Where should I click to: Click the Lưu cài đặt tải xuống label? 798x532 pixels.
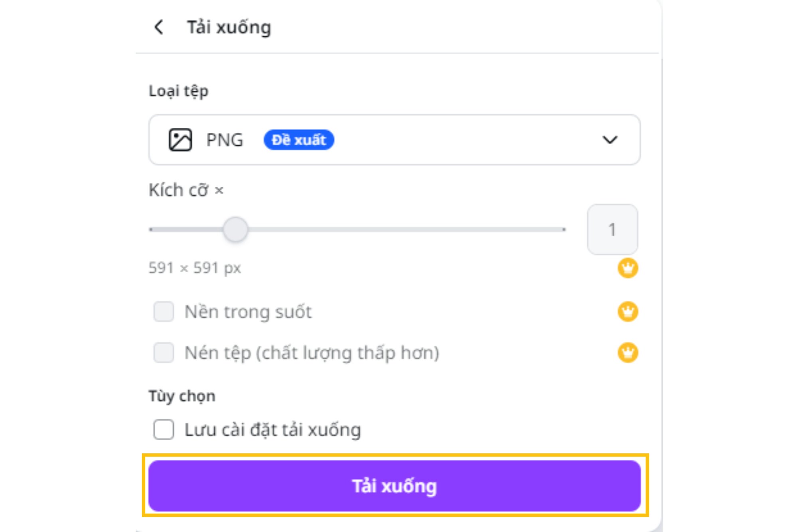click(273, 430)
